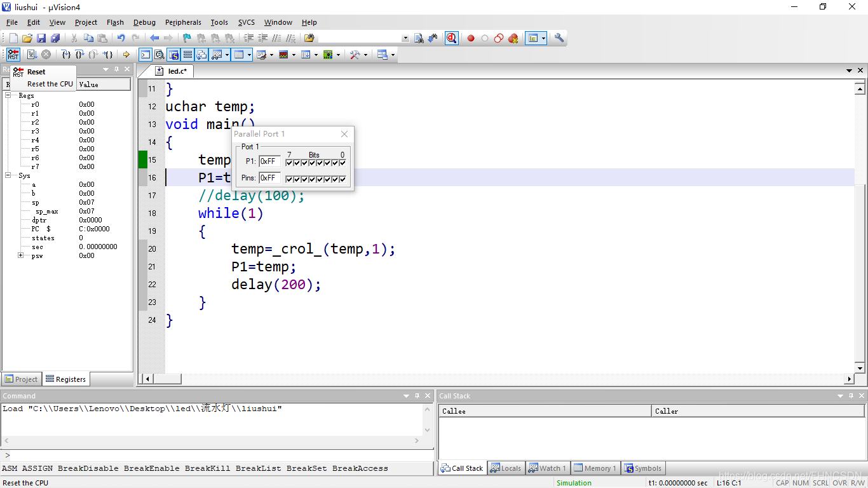This screenshot has height=488, width=868.
Task: Click the Start/Stop Debug Session icon
Action: [451, 38]
